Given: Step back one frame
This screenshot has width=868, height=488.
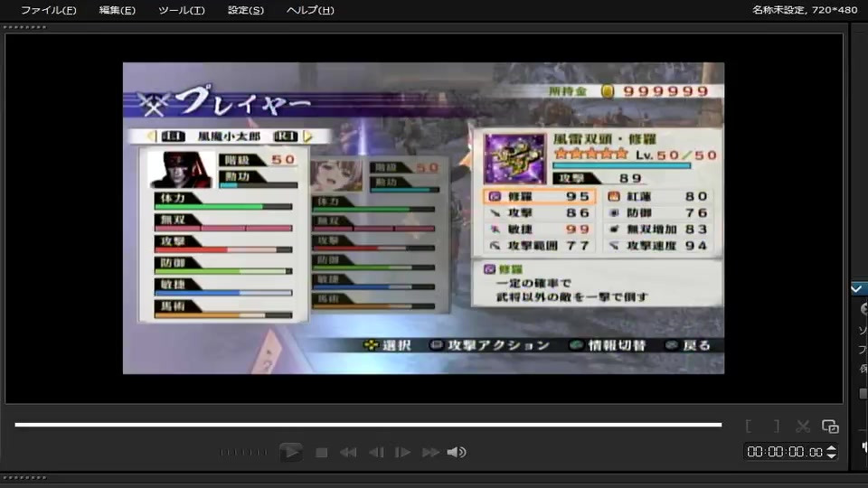Looking at the screenshot, I should pyautogui.click(x=376, y=453).
